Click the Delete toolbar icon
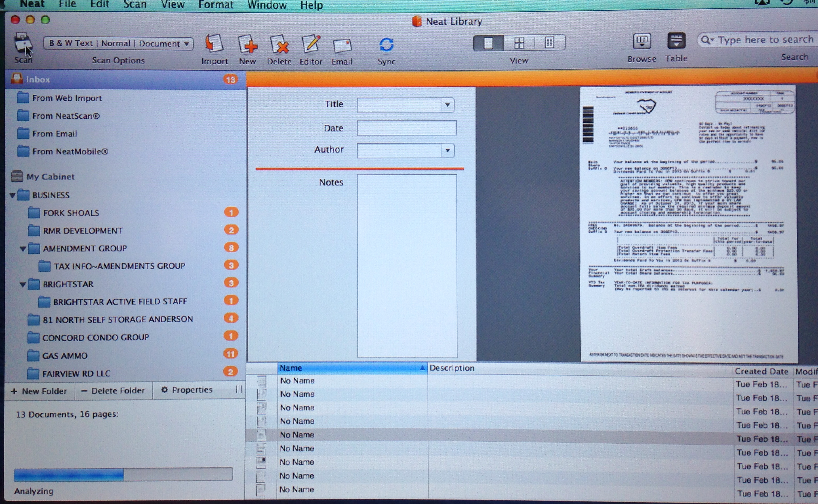 pos(279,44)
